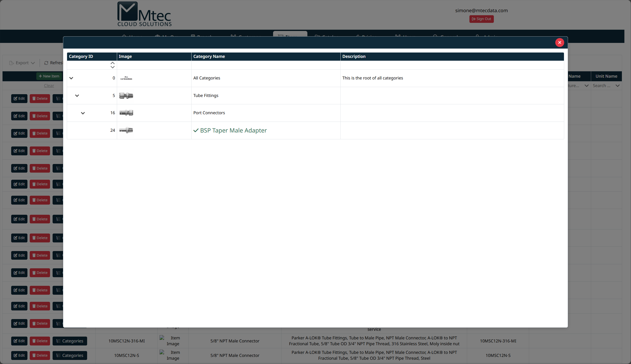The height and width of the screenshot is (364, 631).
Task: Click the All Categories image icon
Action: tap(126, 78)
